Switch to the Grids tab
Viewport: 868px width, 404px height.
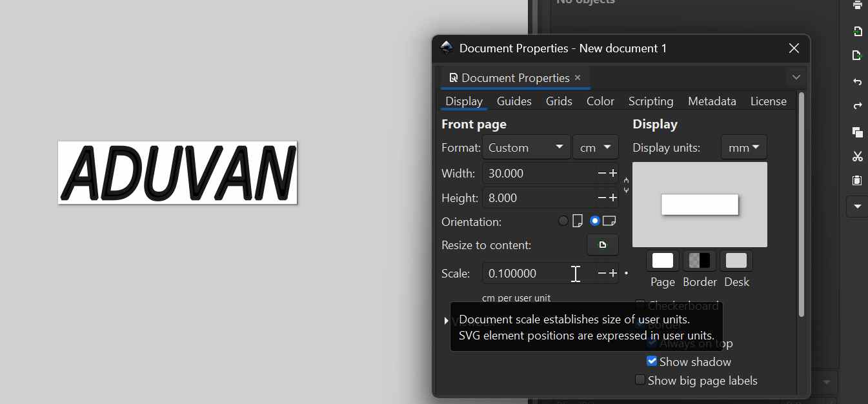click(x=559, y=101)
